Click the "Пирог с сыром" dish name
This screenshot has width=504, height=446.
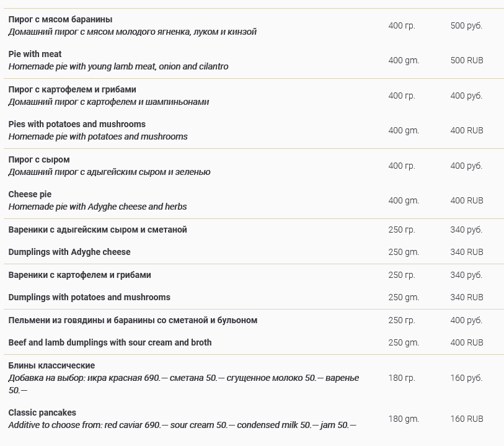tap(39, 159)
